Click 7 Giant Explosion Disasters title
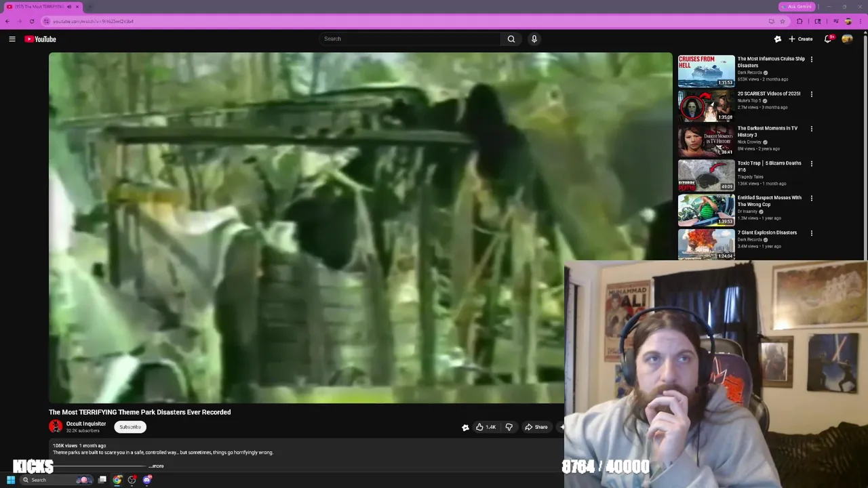This screenshot has height=488, width=868. click(767, 232)
